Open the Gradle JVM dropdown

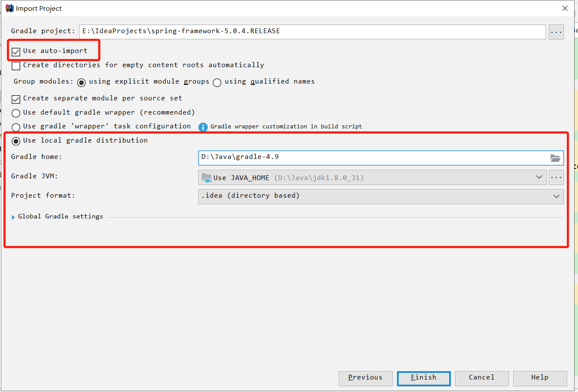click(x=372, y=177)
